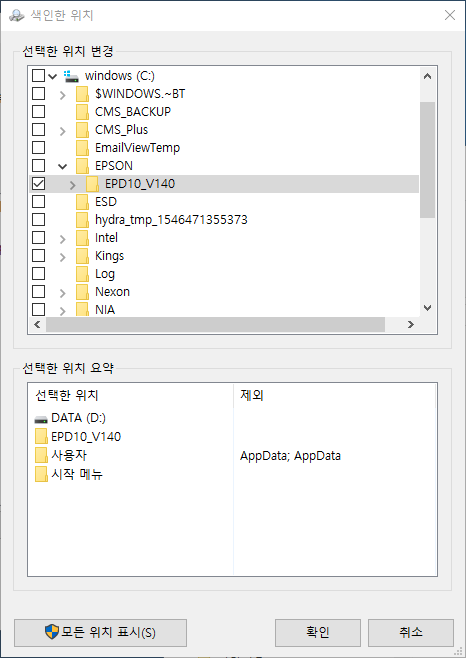This screenshot has width=466, height=658.
Task: Click the hydra_tmp_1546471355373 folder icon
Action: (82, 220)
